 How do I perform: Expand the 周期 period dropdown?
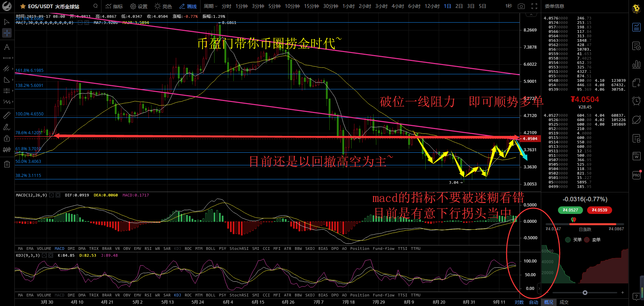[210, 6]
